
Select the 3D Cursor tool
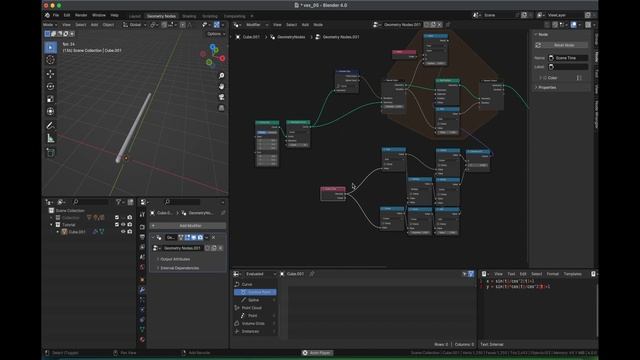coord(50,60)
